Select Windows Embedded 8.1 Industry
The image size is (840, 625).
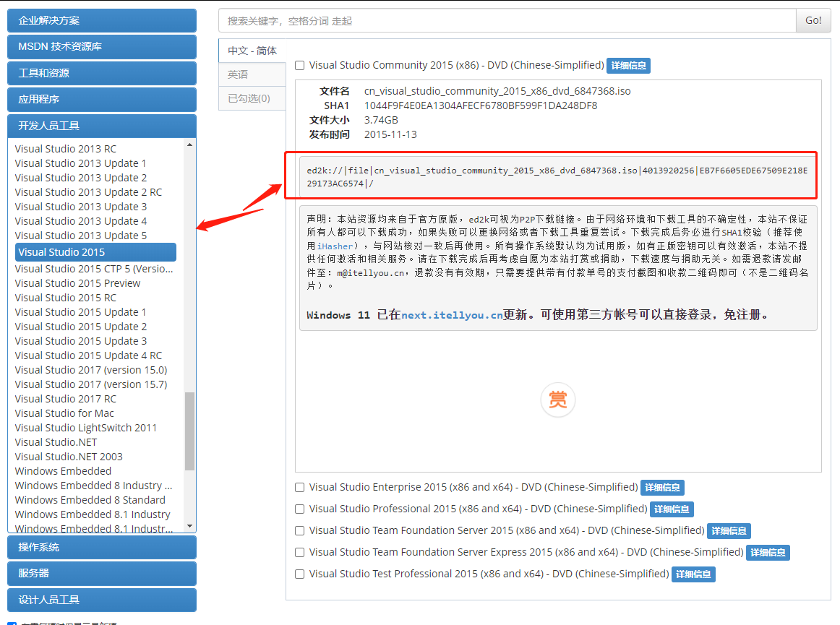[x=93, y=514]
